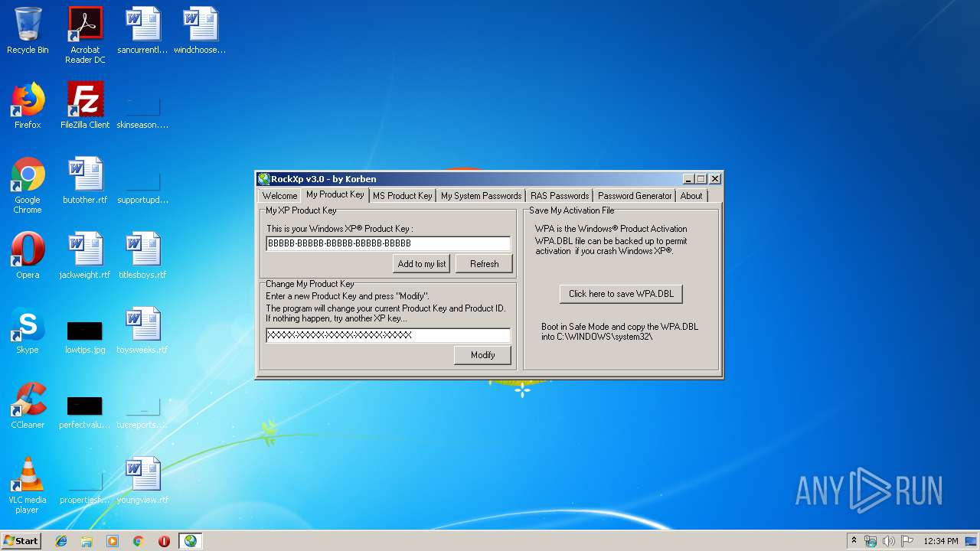Image resolution: width=980 pixels, height=551 pixels.
Task: Click RockXp taskbar button
Action: click(x=191, y=541)
